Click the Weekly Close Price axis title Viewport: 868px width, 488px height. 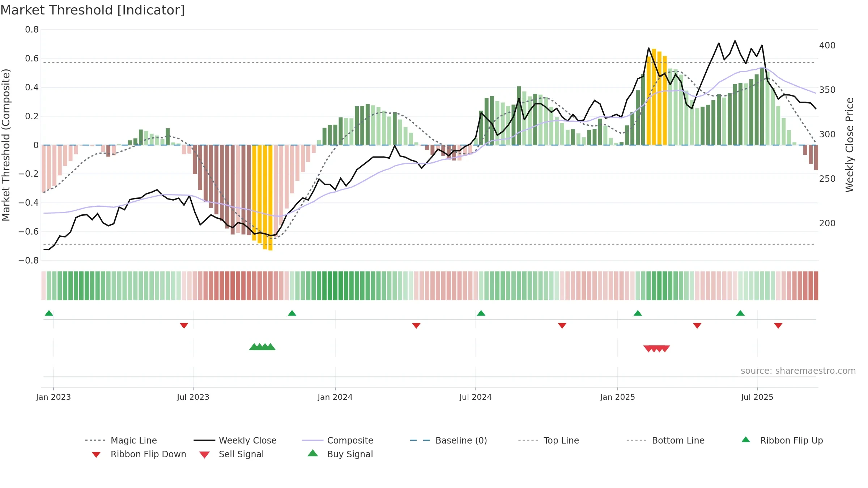(x=850, y=145)
